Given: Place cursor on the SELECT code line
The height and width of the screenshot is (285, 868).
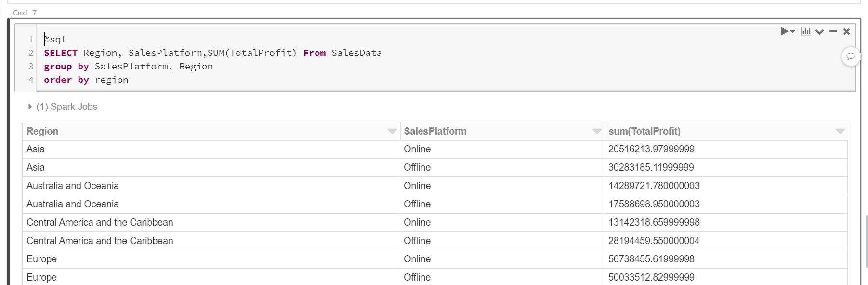Looking at the screenshot, I should click(212, 53).
